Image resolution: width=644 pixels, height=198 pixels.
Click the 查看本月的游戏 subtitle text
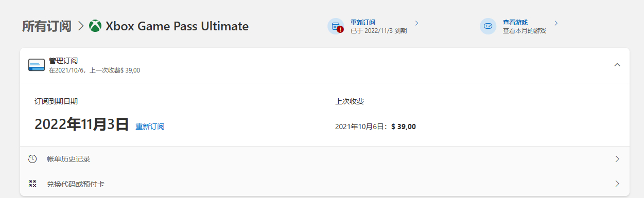(525, 31)
